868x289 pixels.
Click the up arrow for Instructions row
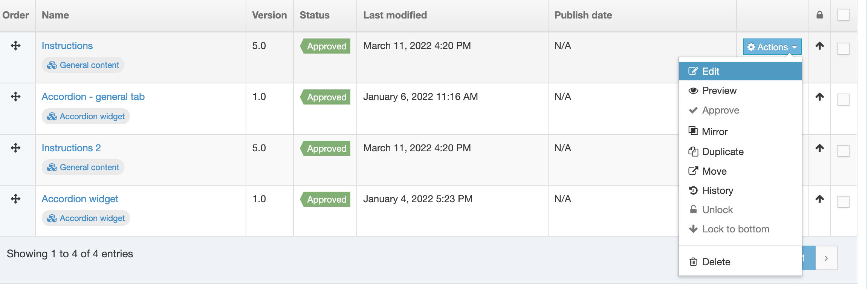click(819, 46)
